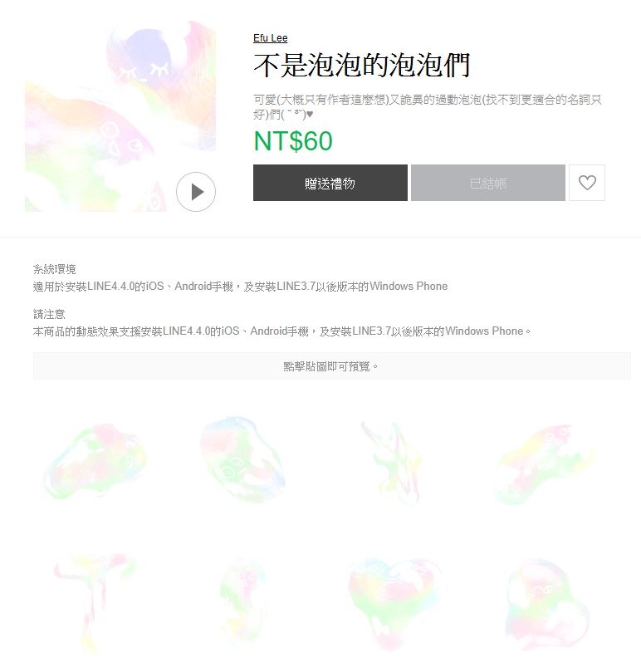The height and width of the screenshot is (672, 641).
Task: Preview the second sticker in top row
Action: point(243,459)
